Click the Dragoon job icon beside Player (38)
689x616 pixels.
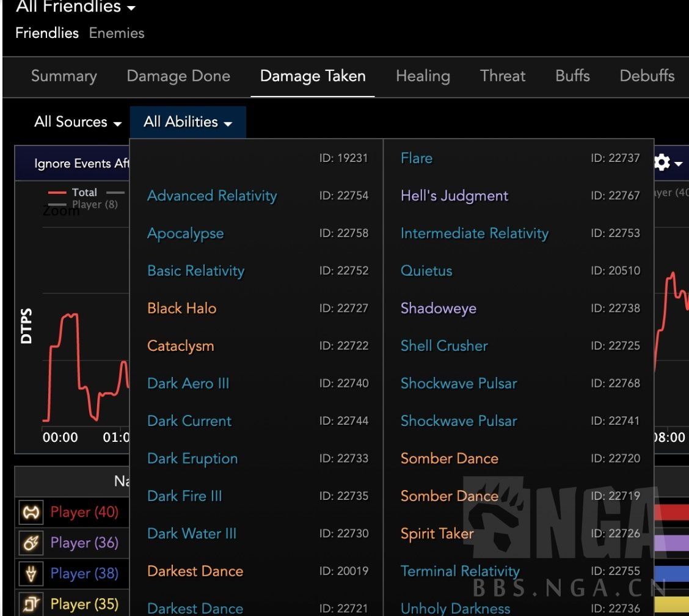point(31,574)
